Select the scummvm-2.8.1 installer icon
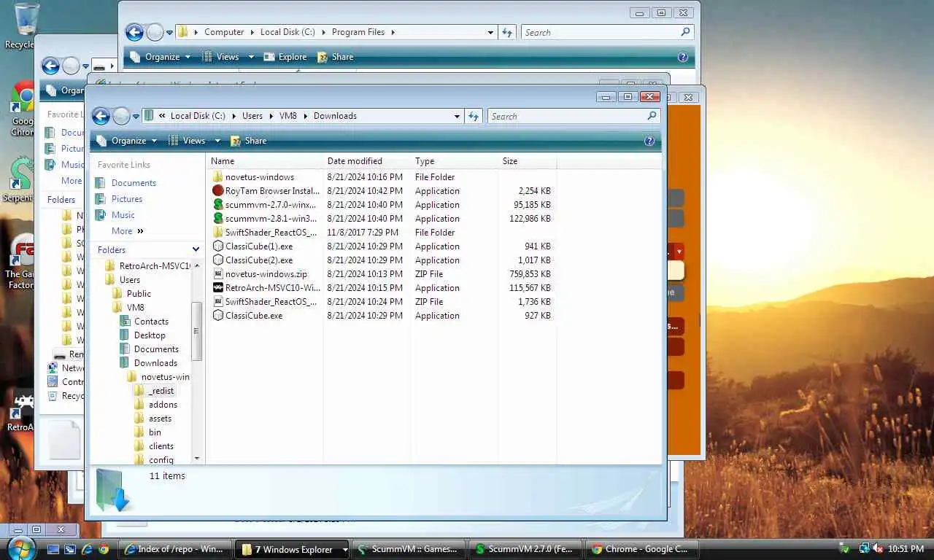The width and height of the screenshot is (934, 560). [217, 219]
